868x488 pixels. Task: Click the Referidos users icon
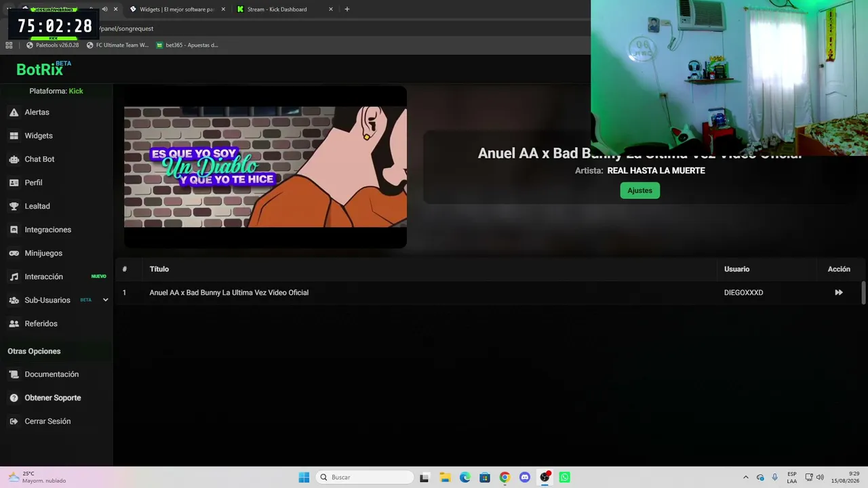pos(14,324)
